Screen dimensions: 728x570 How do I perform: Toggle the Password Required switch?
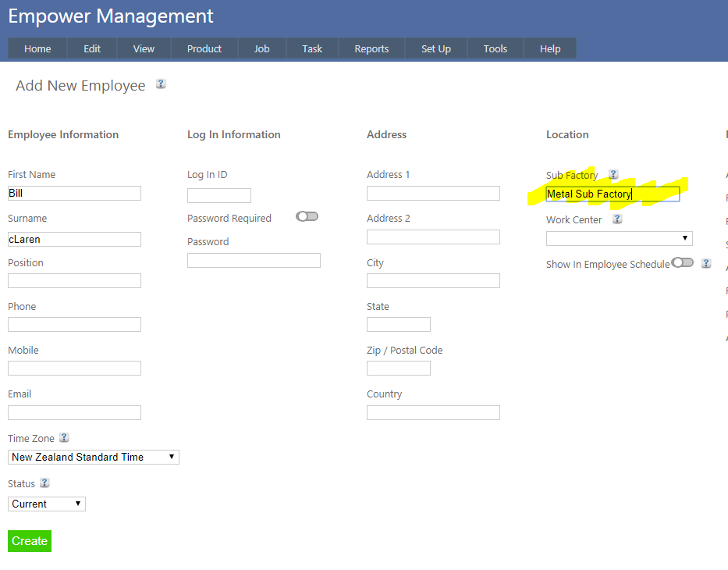pyautogui.click(x=307, y=217)
